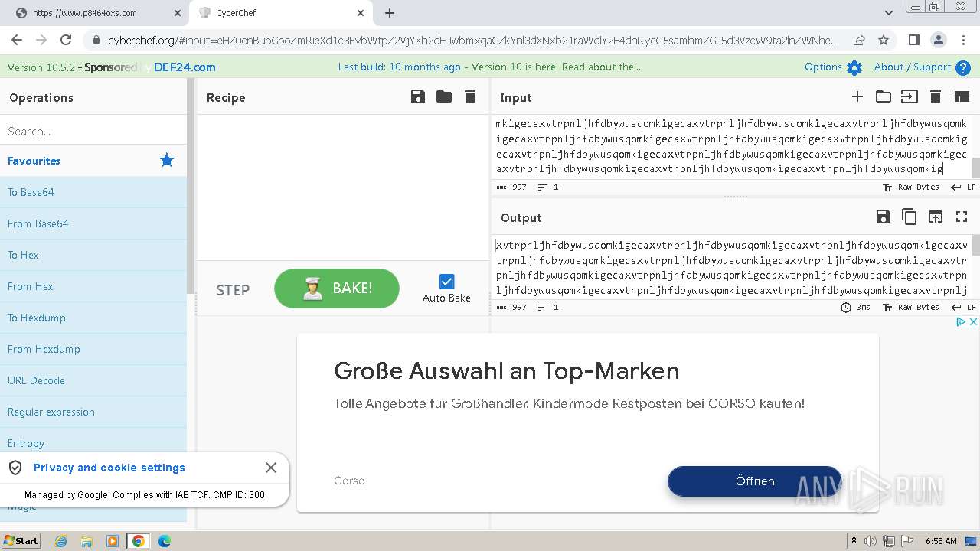Select To Hexdump operation
This screenshot has width=980, height=551.
[x=93, y=318]
